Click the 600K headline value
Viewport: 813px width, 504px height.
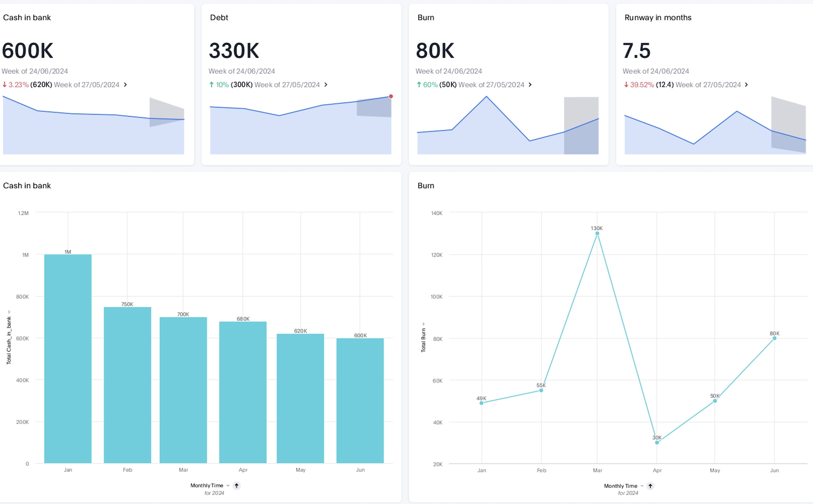[x=27, y=51]
